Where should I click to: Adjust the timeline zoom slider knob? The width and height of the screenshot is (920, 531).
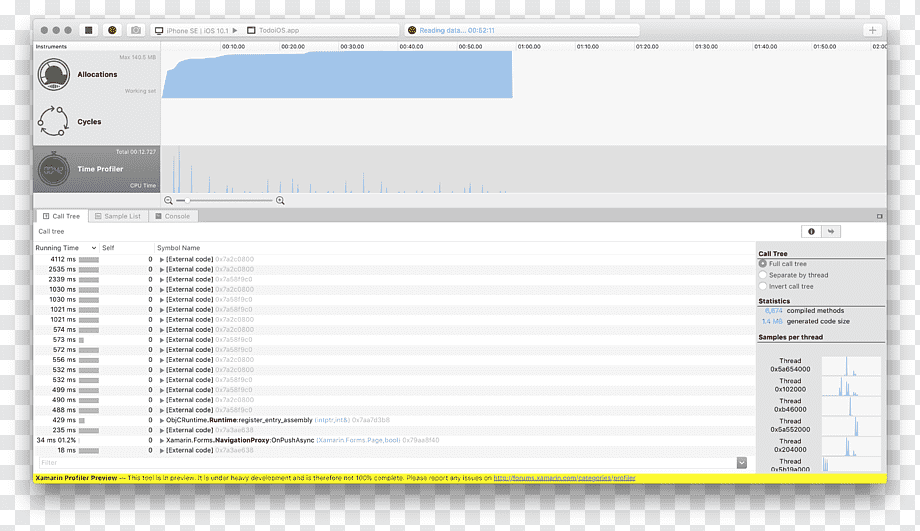click(187, 201)
